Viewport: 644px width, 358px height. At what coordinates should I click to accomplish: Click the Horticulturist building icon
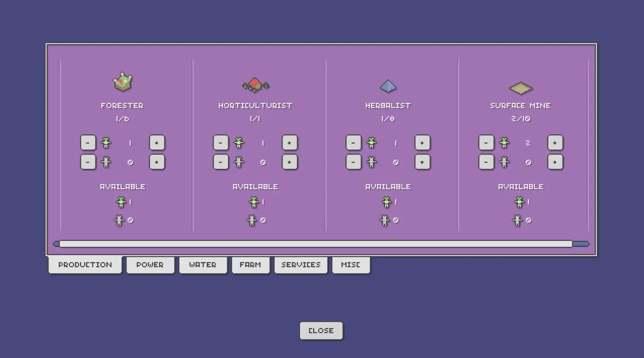click(x=256, y=85)
